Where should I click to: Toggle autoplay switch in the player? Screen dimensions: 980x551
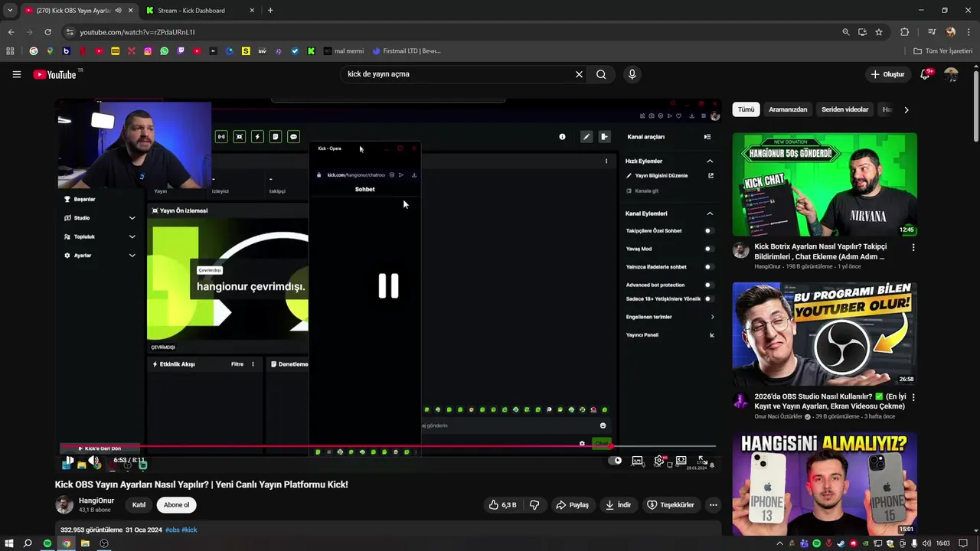615,461
